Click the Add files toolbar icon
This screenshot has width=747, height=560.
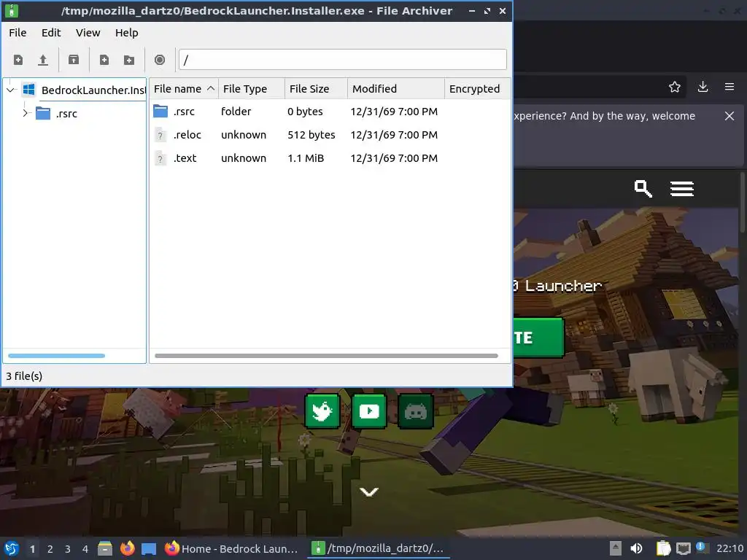coord(104,60)
